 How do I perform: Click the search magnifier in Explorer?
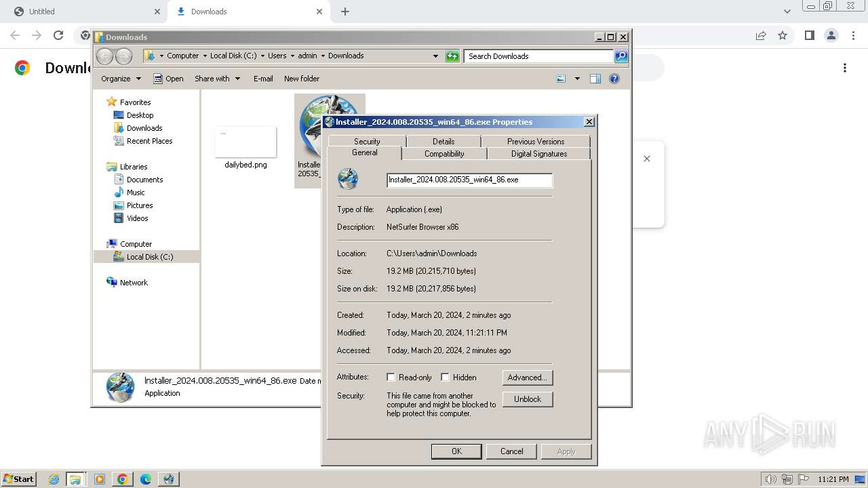click(x=621, y=56)
